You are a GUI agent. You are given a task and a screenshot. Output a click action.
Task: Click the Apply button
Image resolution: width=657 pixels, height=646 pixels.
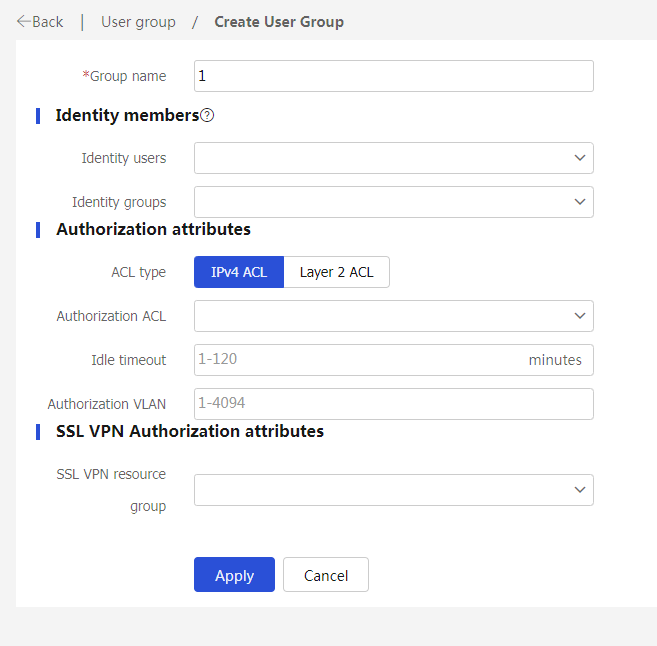(234, 574)
